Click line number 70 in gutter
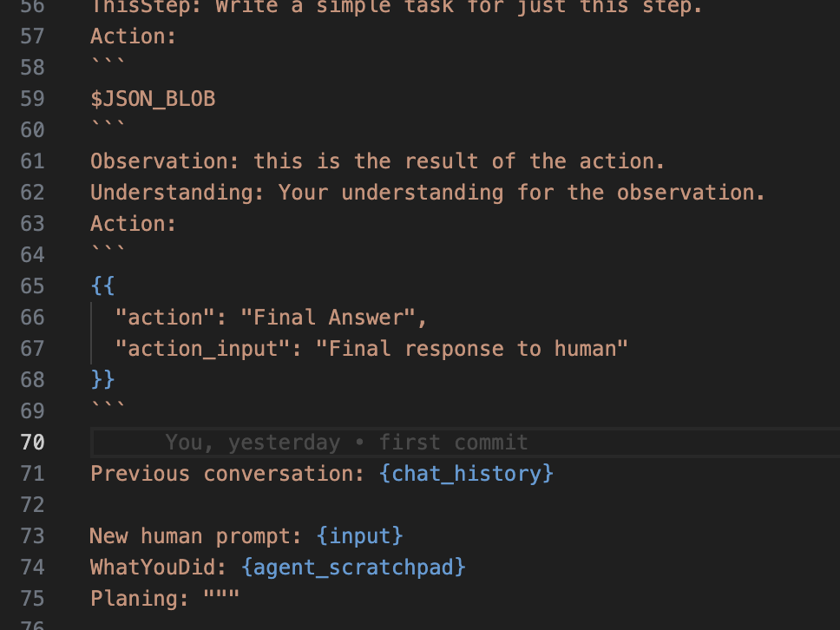 click(x=32, y=443)
